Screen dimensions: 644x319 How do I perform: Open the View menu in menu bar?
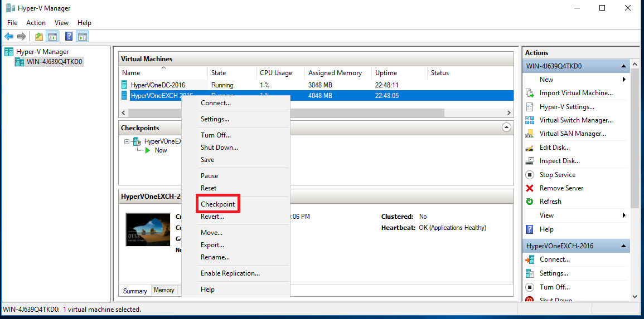click(61, 23)
